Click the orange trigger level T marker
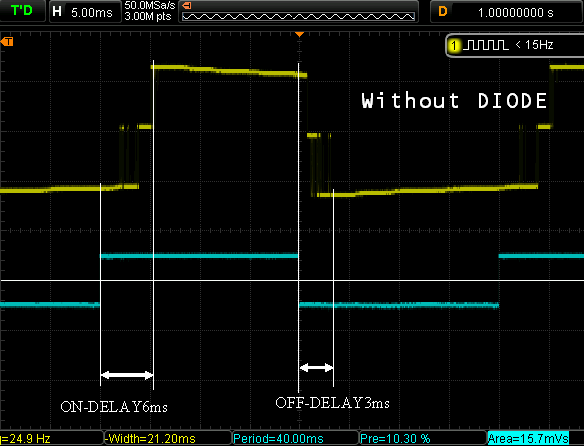584x446 pixels. [x=7, y=42]
